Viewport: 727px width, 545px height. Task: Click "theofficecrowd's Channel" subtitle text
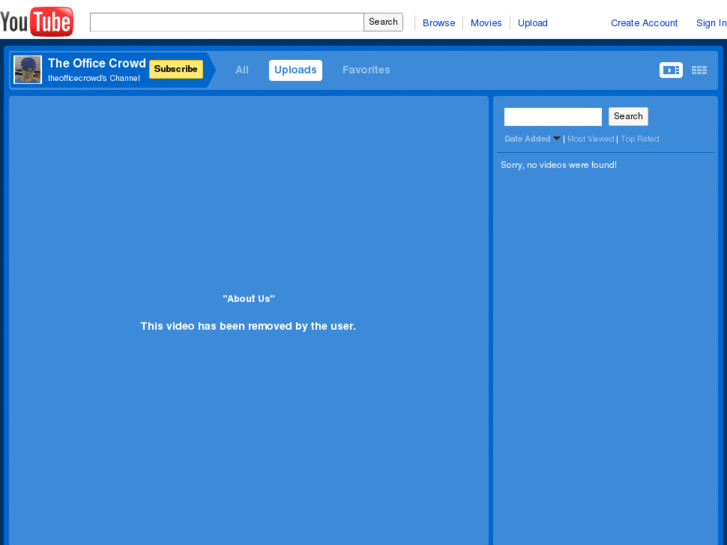(94, 78)
